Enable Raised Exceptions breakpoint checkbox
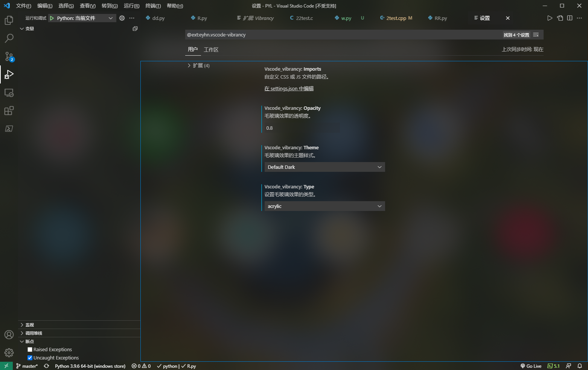This screenshot has width=588, height=370. pos(30,350)
